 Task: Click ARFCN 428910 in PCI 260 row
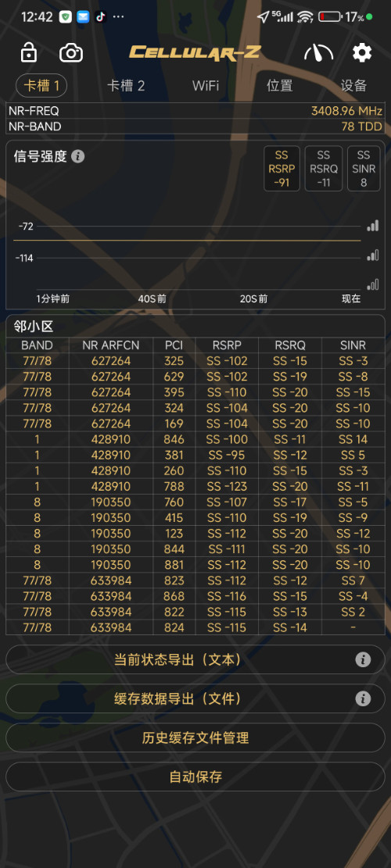pos(111,470)
